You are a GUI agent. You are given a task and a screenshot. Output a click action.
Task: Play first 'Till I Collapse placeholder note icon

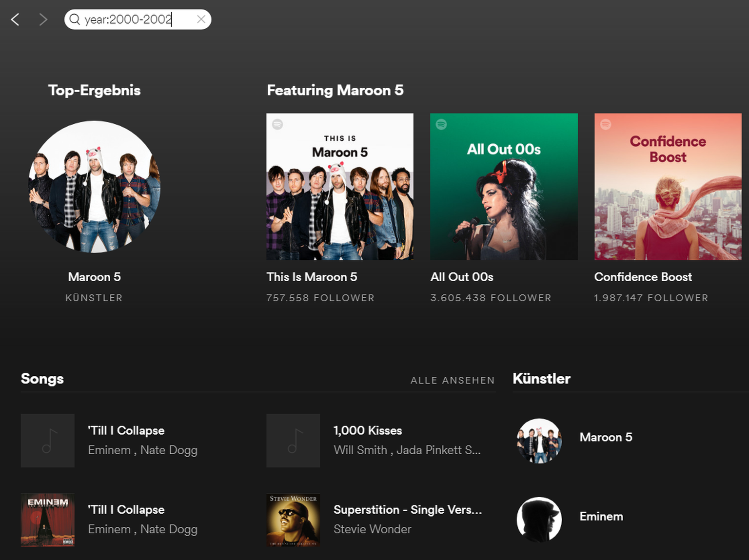48,441
